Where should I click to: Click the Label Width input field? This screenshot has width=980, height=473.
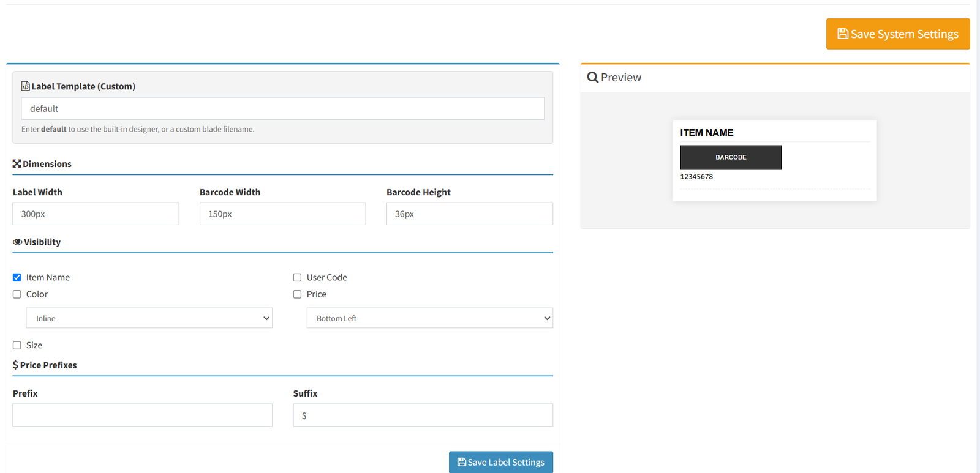pyautogui.click(x=96, y=214)
